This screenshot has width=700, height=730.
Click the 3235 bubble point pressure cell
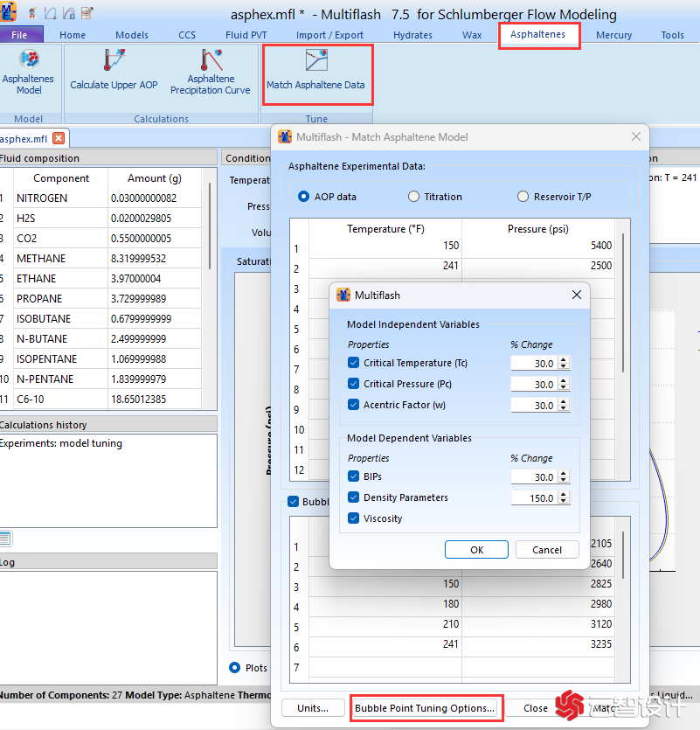point(537,643)
